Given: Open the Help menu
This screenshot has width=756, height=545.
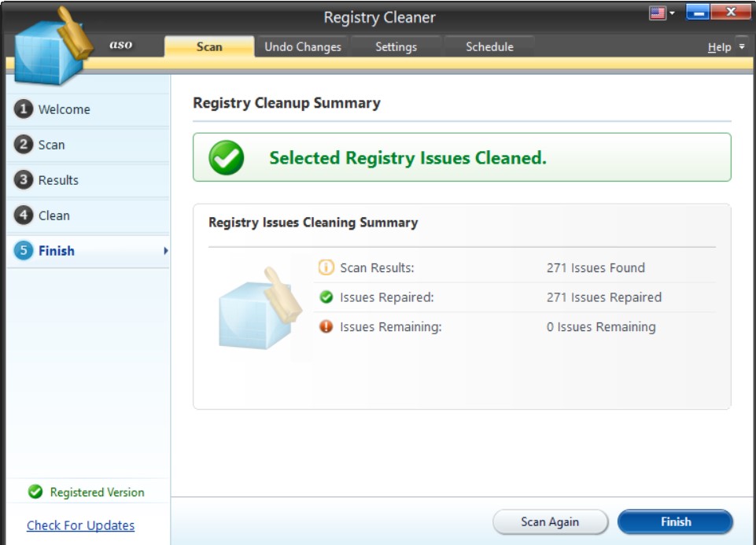Looking at the screenshot, I should (719, 47).
